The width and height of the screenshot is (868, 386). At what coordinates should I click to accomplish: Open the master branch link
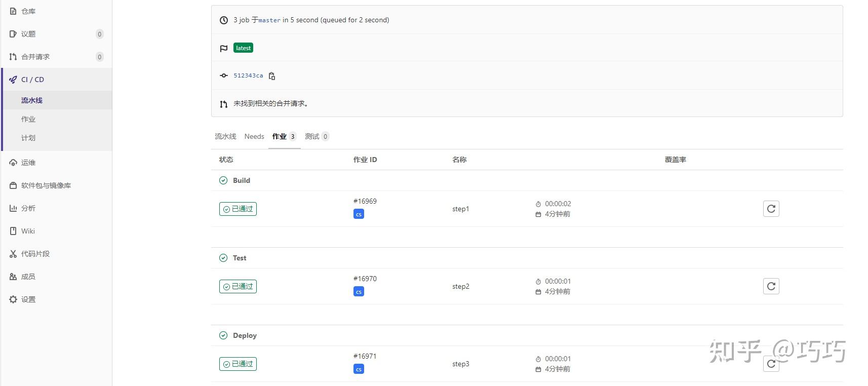coord(269,20)
